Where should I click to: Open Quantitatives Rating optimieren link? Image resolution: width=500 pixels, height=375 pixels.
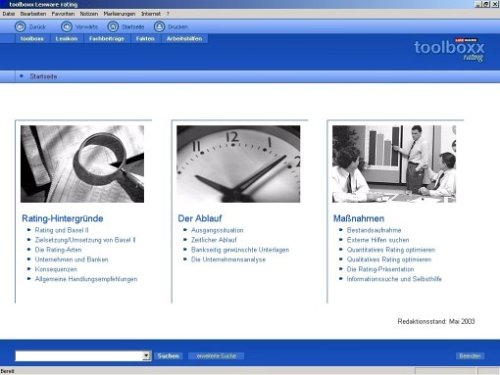click(391, 250)
